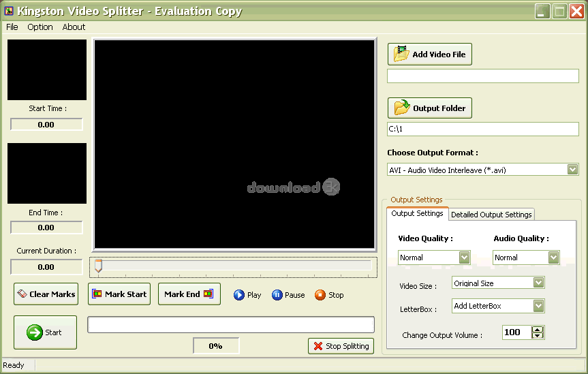
Task: Mark Start of the clip
Action: (119, 294)
